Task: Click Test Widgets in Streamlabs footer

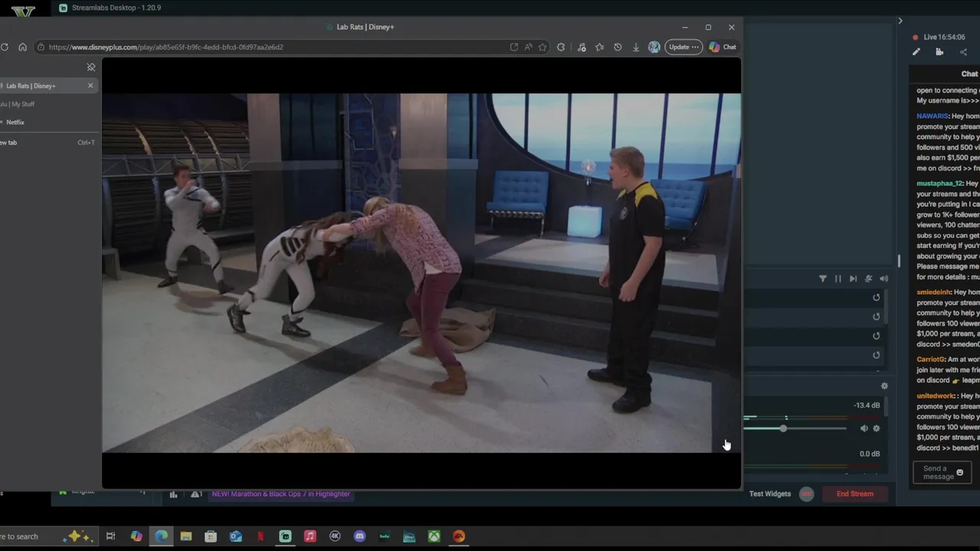Action: (x=769, y=494)
